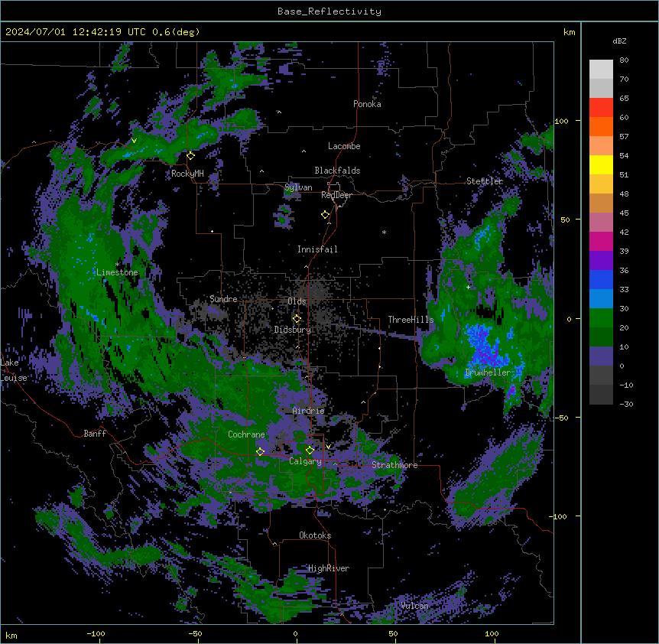
Task: Click the yellow diamond marker above Calgary label
Action: pyautogui.click(x=310, y=450)
